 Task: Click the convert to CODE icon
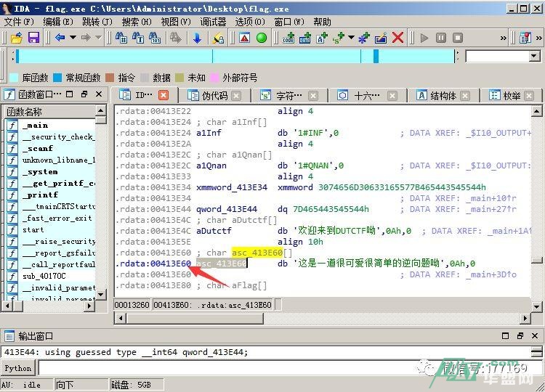tap(288, 38)
